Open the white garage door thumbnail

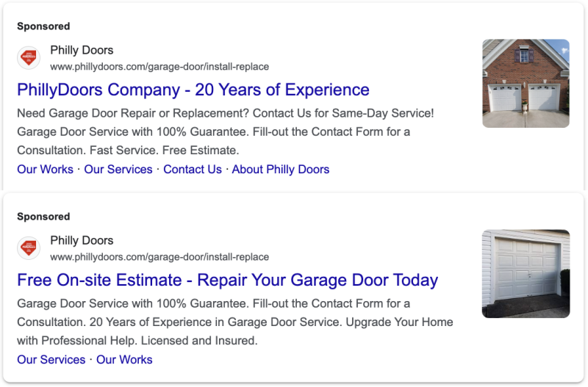tap(526, 274)
